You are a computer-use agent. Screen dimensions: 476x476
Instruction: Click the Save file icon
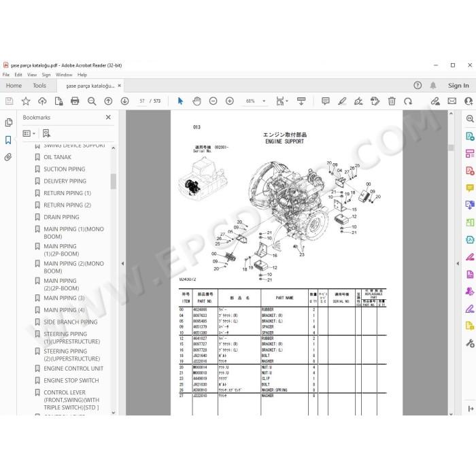[9, 101]
